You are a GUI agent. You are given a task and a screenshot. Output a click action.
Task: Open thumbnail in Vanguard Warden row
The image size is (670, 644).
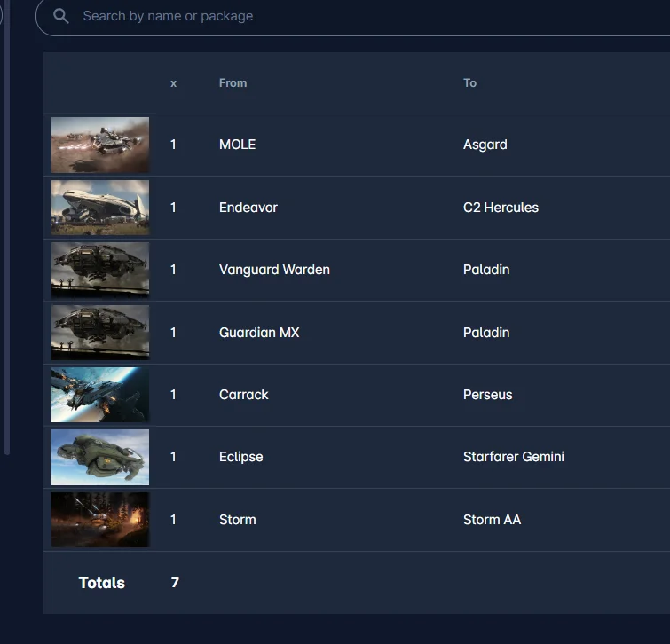click(x=100, y=270)
